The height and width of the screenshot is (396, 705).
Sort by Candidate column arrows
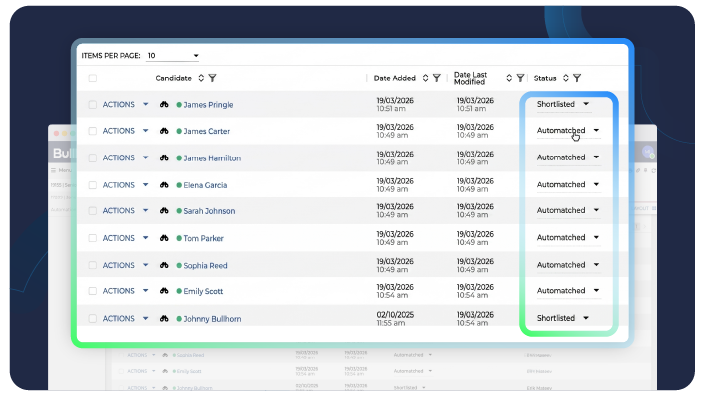(x=201, y=78)
